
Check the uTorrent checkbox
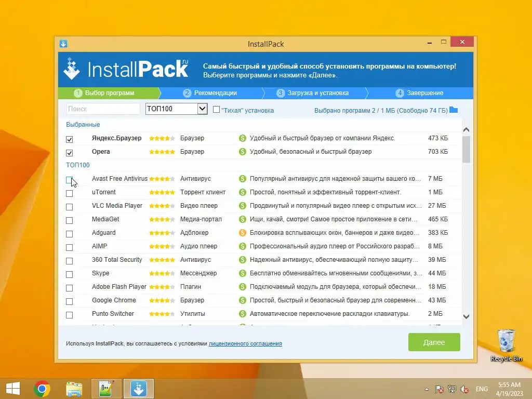(69, 193)
